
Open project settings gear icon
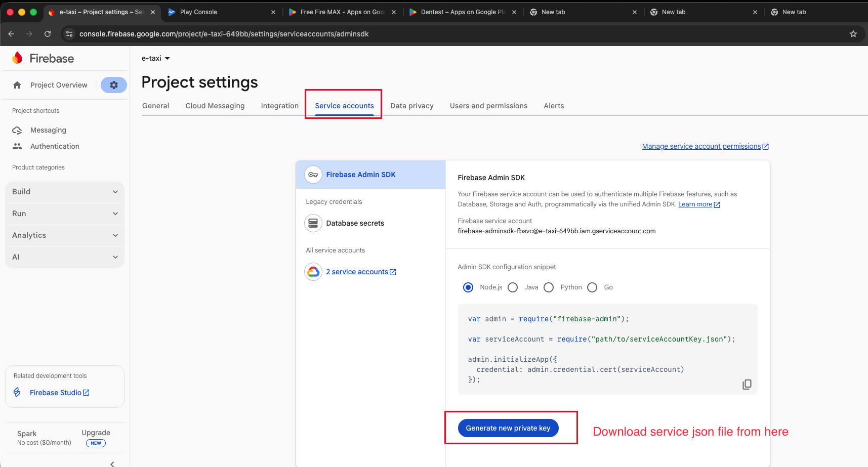pos(114,85)
